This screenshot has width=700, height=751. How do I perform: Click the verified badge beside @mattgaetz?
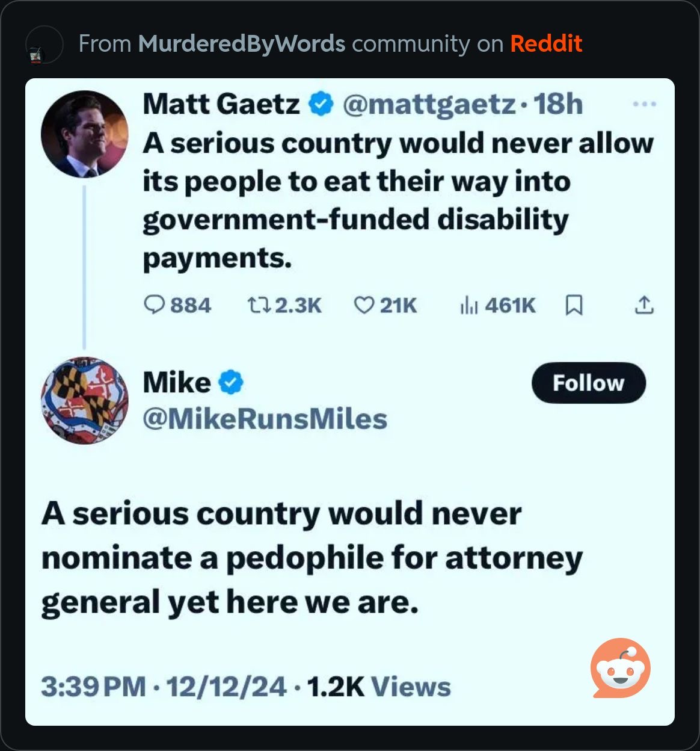pyautogui.click(x=321, y=105)
